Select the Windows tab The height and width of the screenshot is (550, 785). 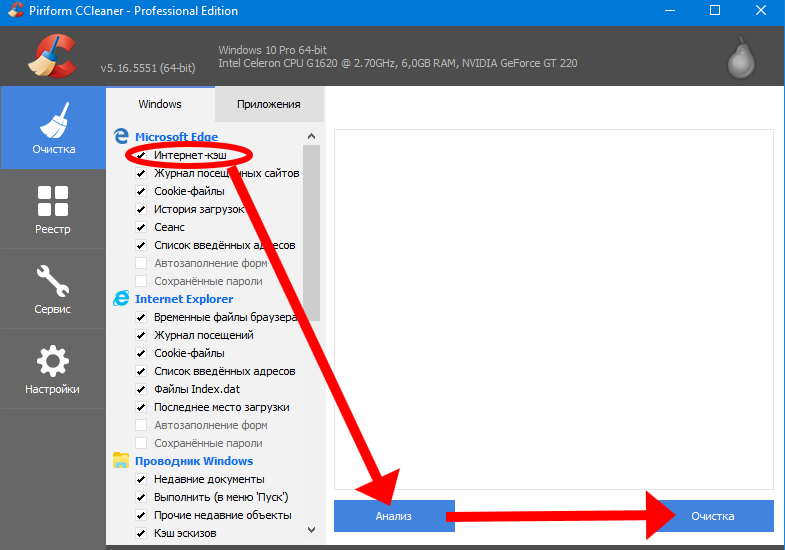click(x=160, y=104)
